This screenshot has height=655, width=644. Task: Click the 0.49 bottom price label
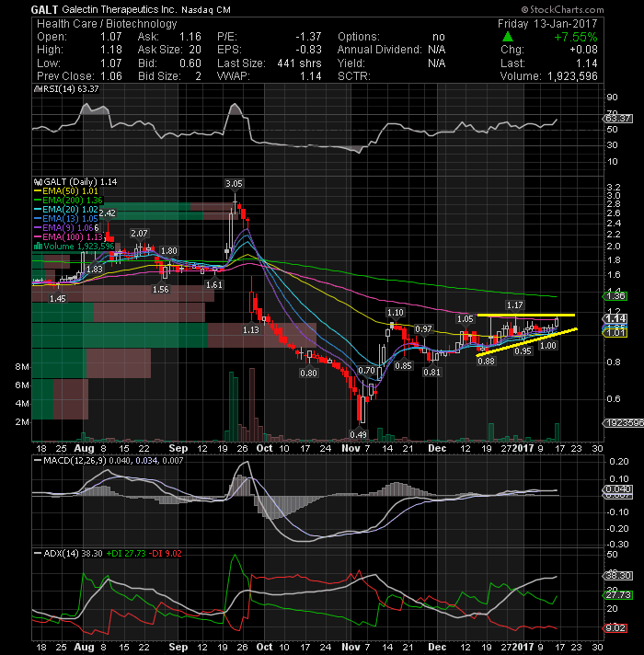tap(358, 434)
